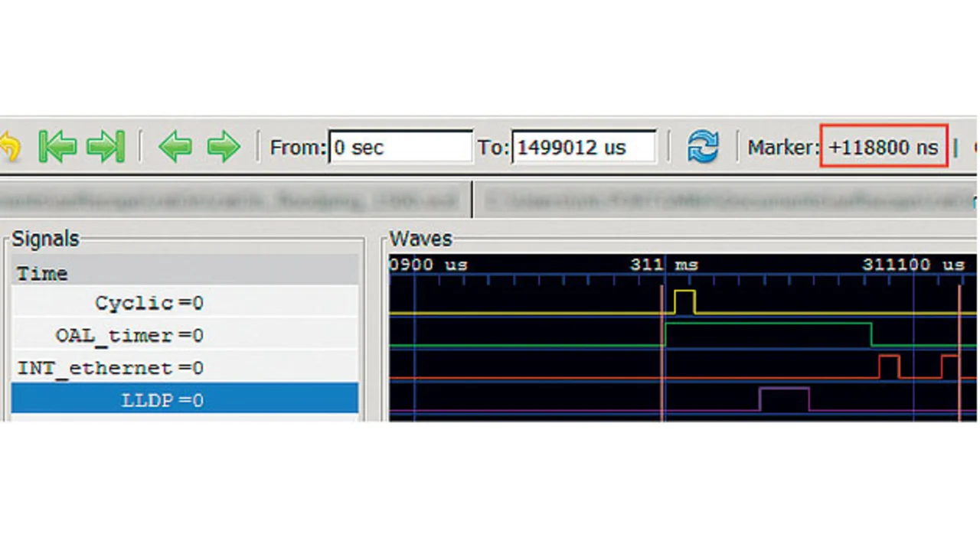The image size is (980, 550).
Task: Click the Marker value +118800 ns
Action: pyautogui.click(x=884, y=147)
